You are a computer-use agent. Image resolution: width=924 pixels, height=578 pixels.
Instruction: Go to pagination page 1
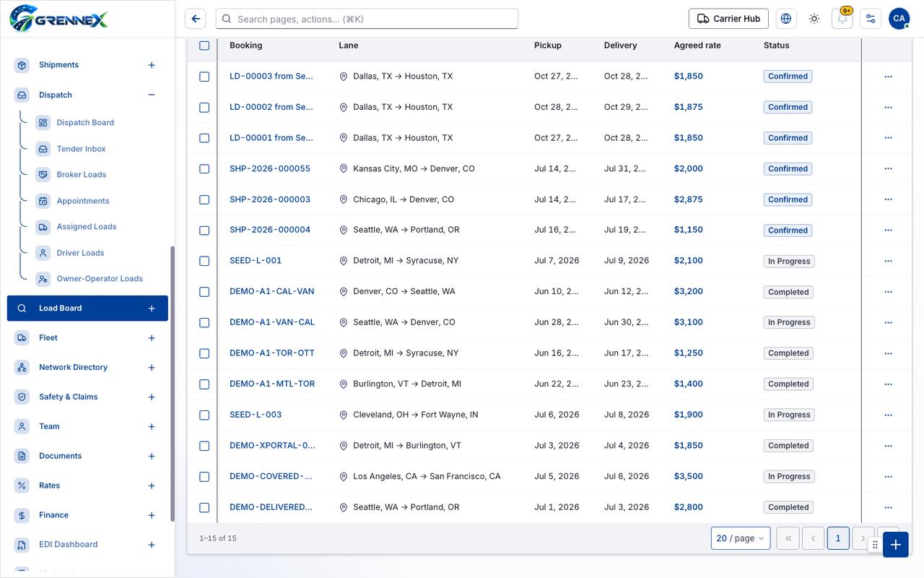coord(837,538)
